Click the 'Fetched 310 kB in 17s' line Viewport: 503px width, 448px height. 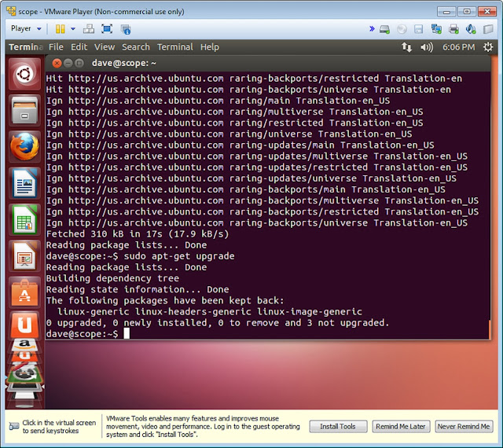138,234
